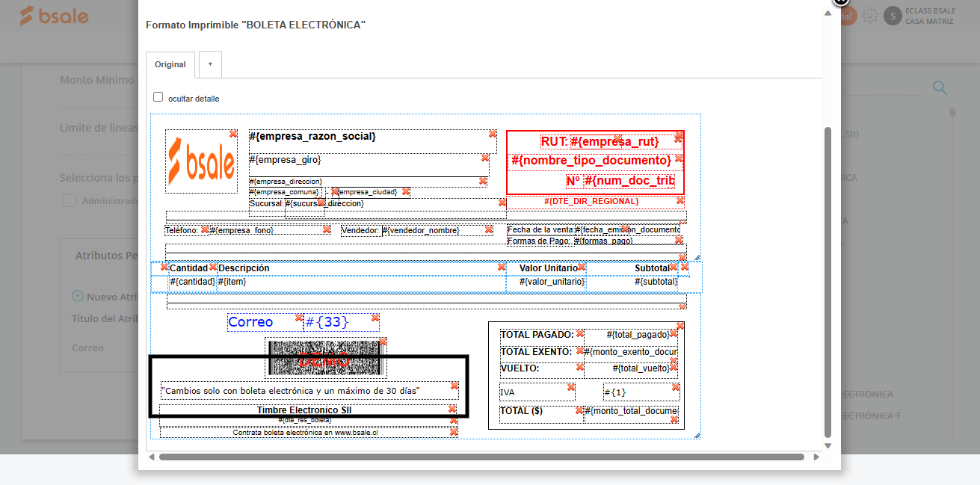Delete the #{total_pagado} value field
Image resolution: width=980 pixels, height=485 pixels.
click(x=674, y=333)
